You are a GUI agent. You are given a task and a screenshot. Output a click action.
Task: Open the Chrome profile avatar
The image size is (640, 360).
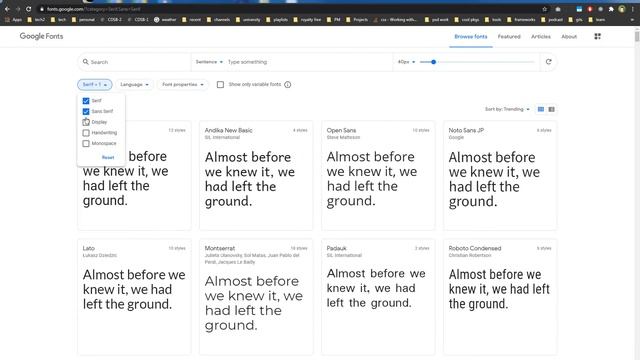[622, 9]
